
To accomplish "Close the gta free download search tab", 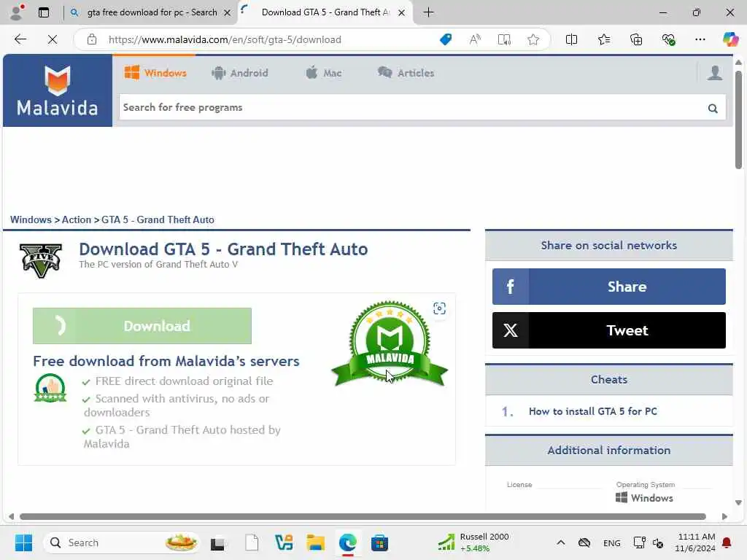I will pyautogui.click(x=228, y=13).
